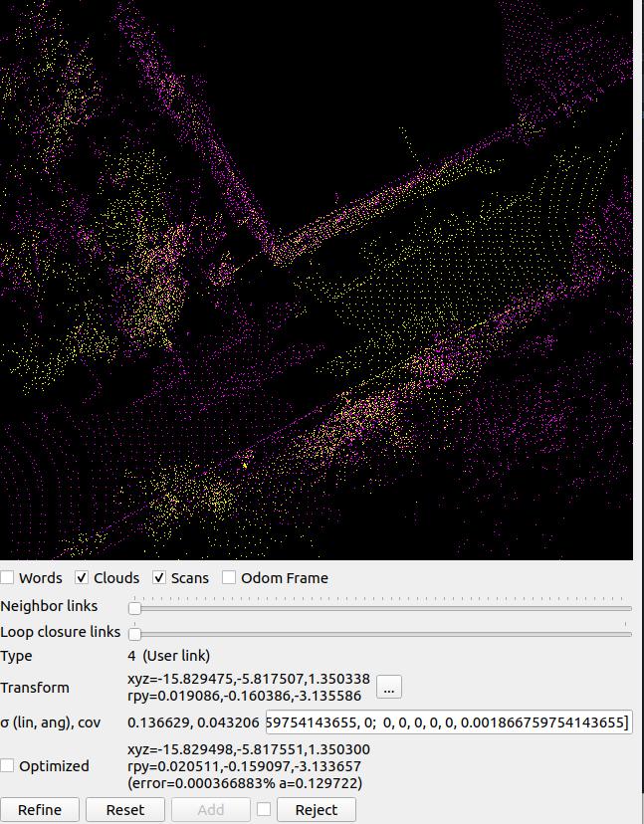The height and width of the screenshot is (824, 644).
Task: Enable the Optimized checkbox
Action: click(x=8, y=766)
